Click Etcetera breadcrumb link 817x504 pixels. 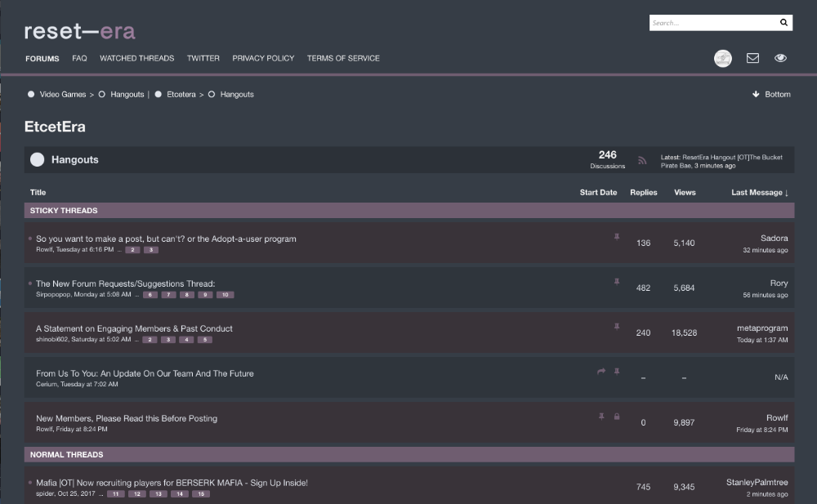181,94
